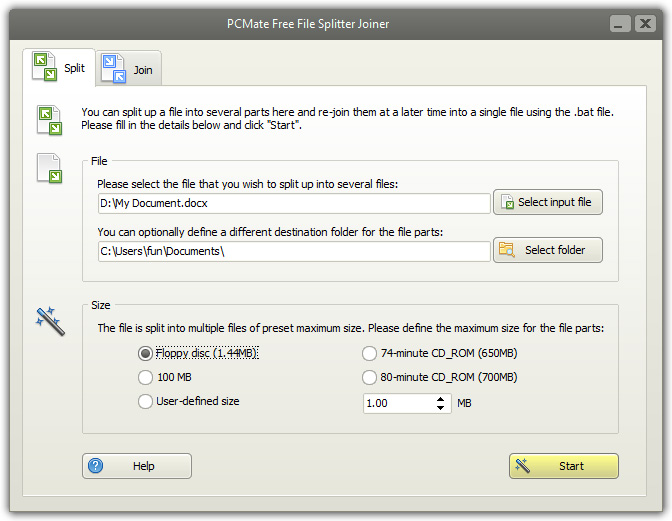This screenshot has width=672, height=521.
Task: Click the Select input file button
Action: click(x=548, y=202)
